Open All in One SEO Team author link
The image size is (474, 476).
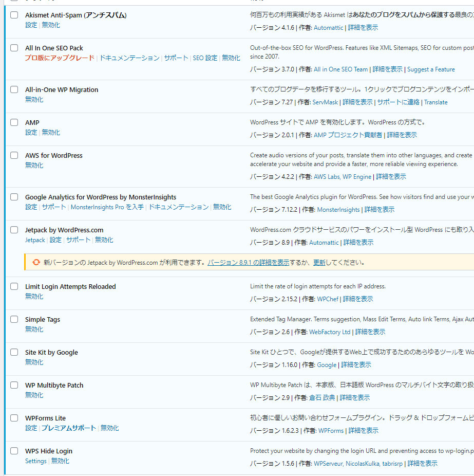point(340,69)
